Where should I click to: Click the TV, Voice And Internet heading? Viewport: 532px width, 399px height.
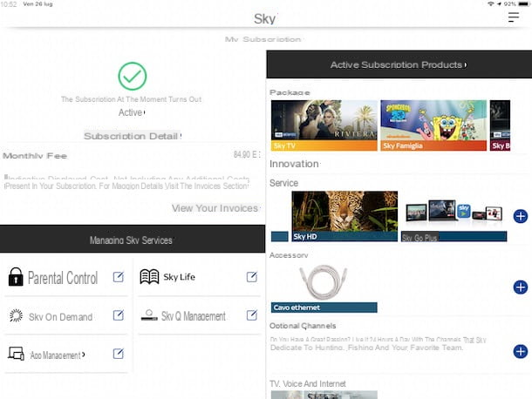[x=308, y=383]
